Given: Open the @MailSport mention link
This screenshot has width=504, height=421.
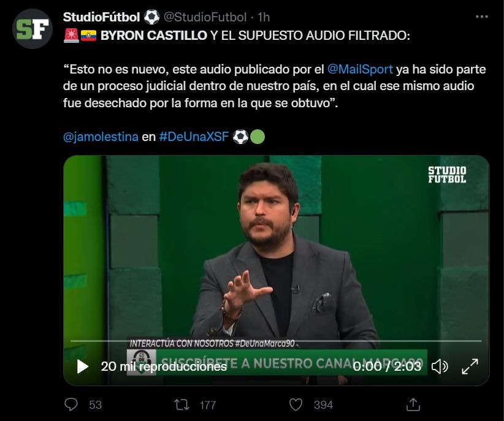Looking at the screenshot, I should (360, 69).
